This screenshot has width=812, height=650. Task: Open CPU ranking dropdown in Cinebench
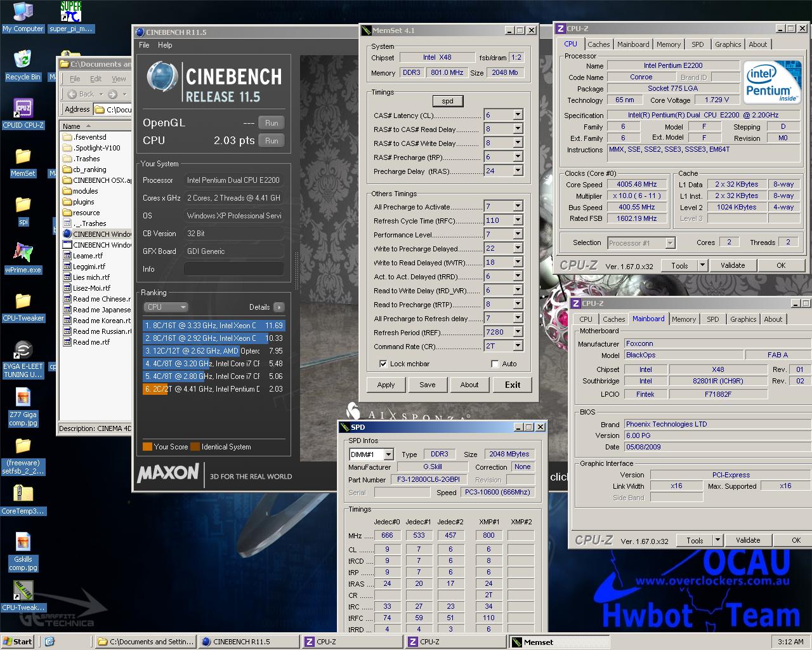tap(166, 307)
